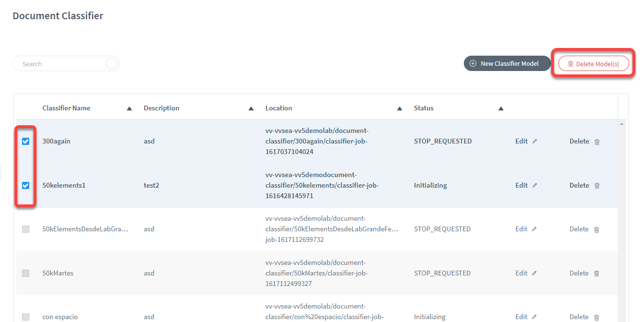The height and width of the screenshot is (322, 644).
Task: Click Delete link for con espacio
Action: point(579,317)
